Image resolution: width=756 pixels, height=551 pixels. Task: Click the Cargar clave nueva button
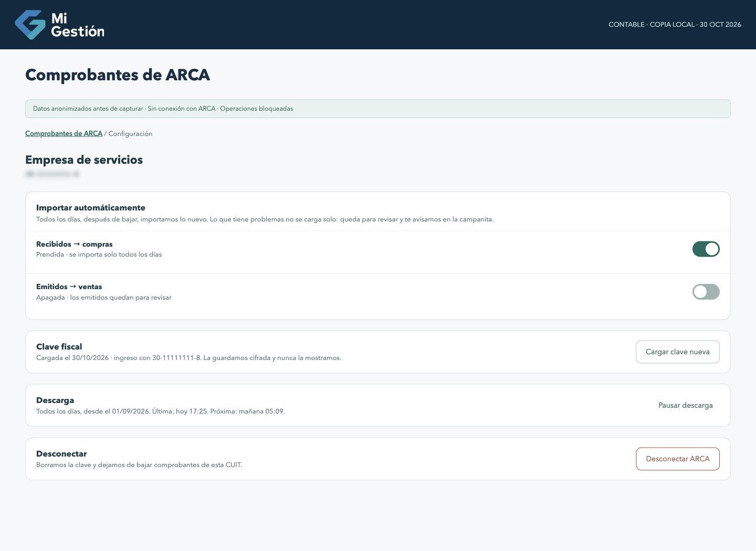click(677, 352)
